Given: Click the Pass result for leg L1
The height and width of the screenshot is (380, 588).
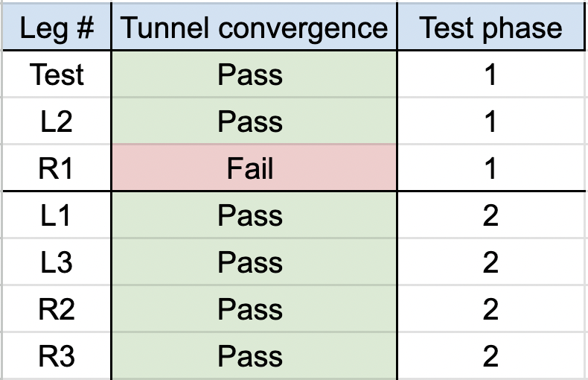Looking at the screenshot, I should click(253, 216).
